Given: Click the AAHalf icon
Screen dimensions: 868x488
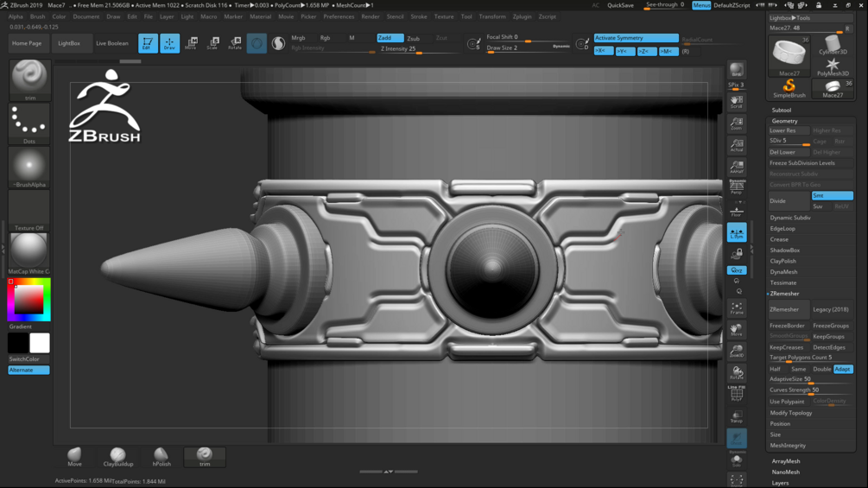Looking at the screenshot, I should tap(736, 167).
